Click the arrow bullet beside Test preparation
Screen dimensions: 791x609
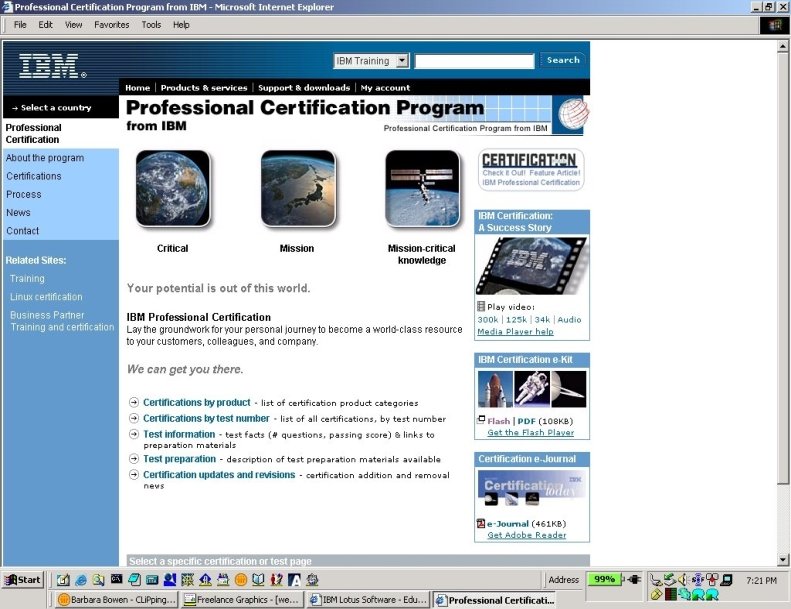tap(134, 459)
